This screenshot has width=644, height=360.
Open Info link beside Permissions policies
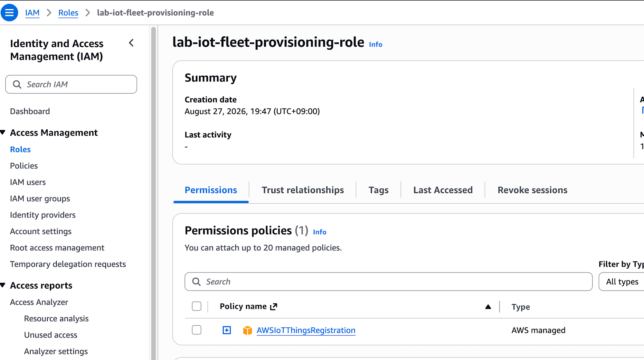[x=319, y=232]
